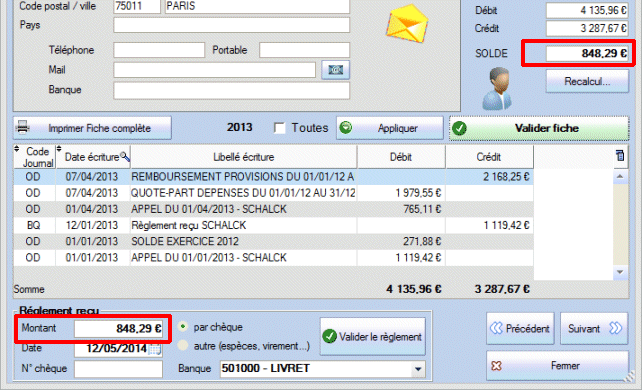Image resolution: width=642 pixels, height=390 pixels.
Task: Click the search icon in Date écriture header
Action: [125, 157]
